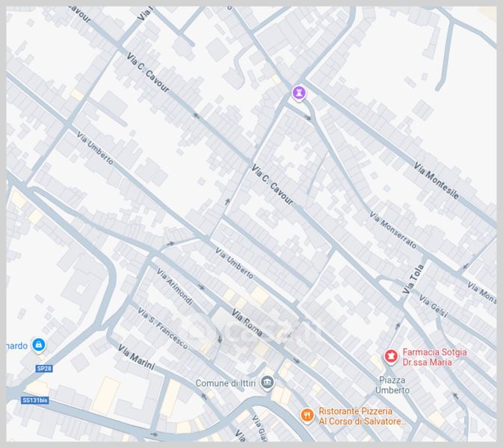The width and height of the screenshot is (503, 448).
Task: Click the orange restaurant fork-knife icon
Action: point(306,415)
